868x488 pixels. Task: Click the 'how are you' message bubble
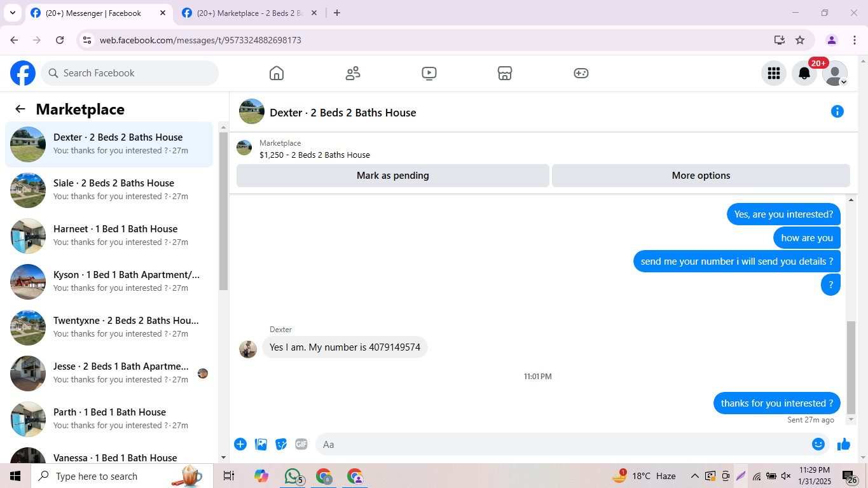pyautogui.click(x=807, y=238)
